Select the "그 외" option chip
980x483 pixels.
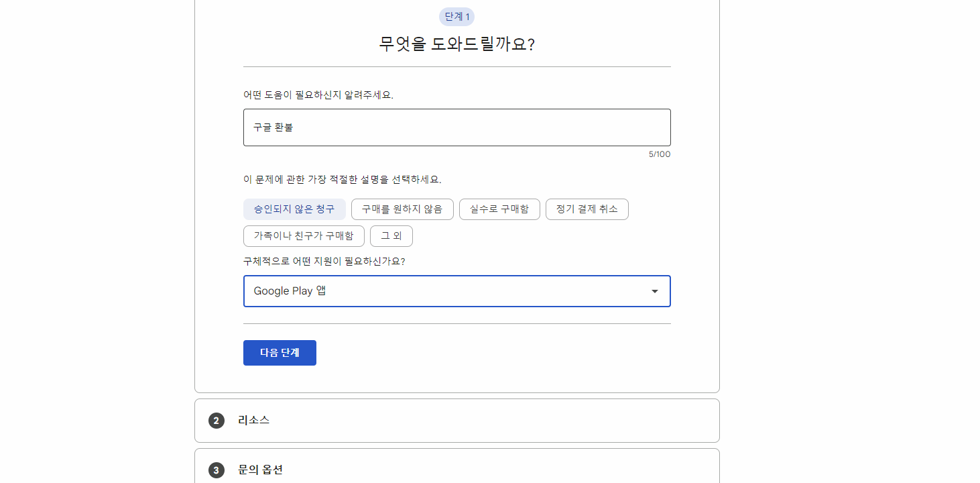pyautogui.click(x=391, y=235)
